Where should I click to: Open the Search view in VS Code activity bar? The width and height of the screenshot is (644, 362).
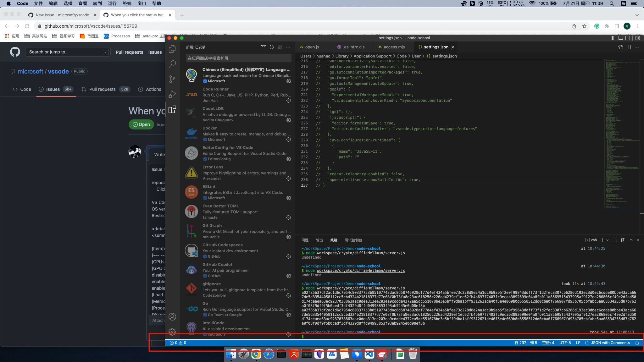[172, 64]
